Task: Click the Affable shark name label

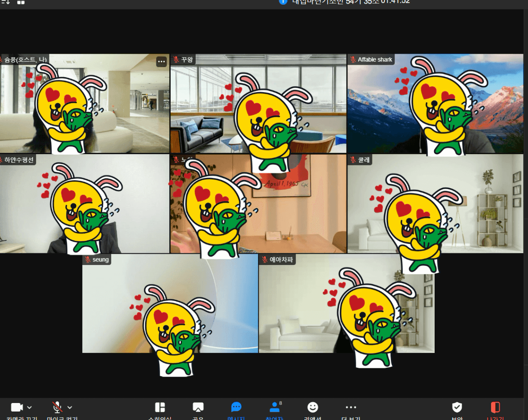Action: [375, 59]
